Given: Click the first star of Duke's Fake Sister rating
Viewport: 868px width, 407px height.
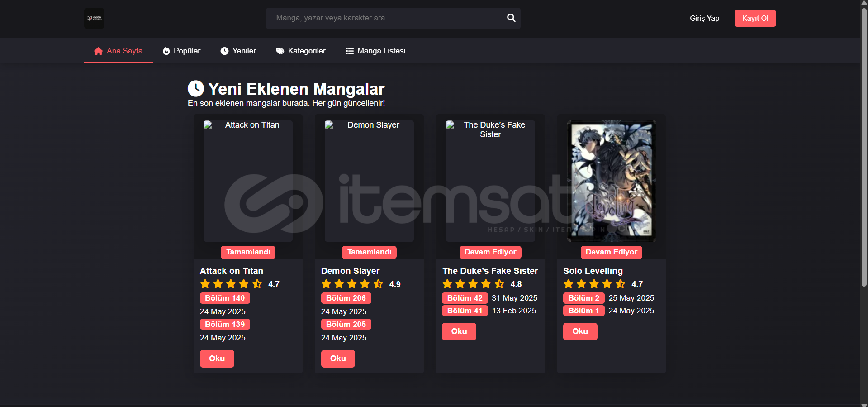Looking at the screenshot, I should click(447, 284).
